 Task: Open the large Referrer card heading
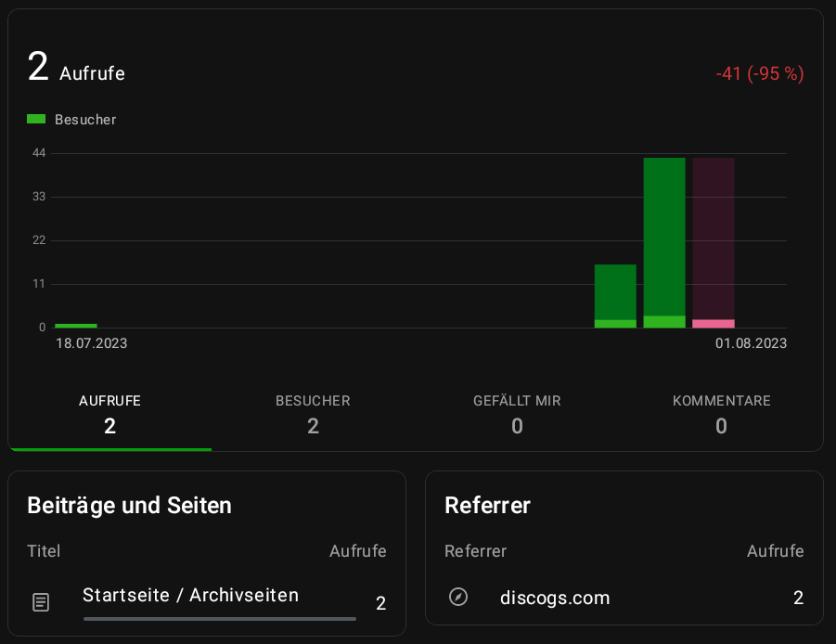pyautogui.click(x=487, y=505)
